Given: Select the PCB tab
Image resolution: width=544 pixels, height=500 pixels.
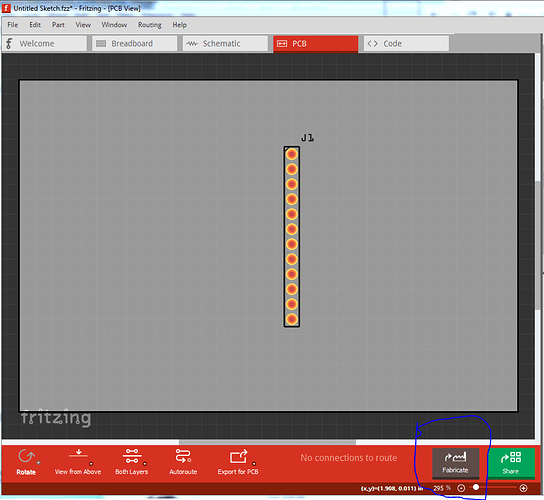Looking at the screenshot, I should point(316,44).
